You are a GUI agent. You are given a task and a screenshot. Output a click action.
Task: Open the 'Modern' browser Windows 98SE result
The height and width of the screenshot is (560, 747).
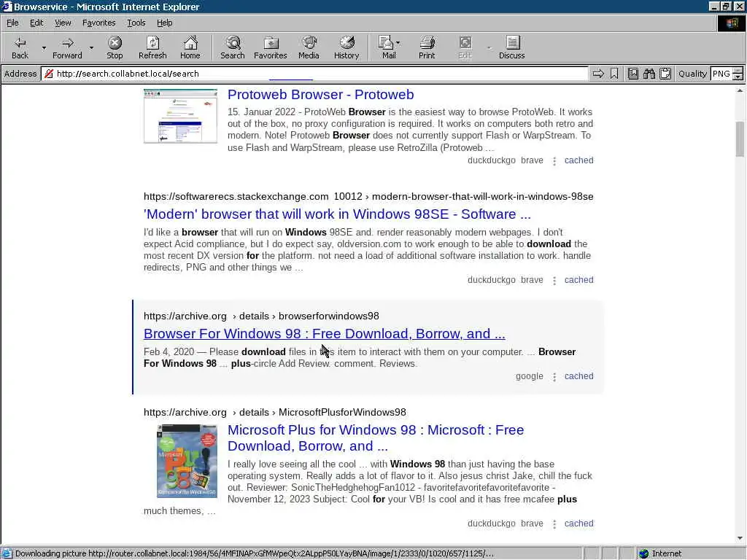337,214
